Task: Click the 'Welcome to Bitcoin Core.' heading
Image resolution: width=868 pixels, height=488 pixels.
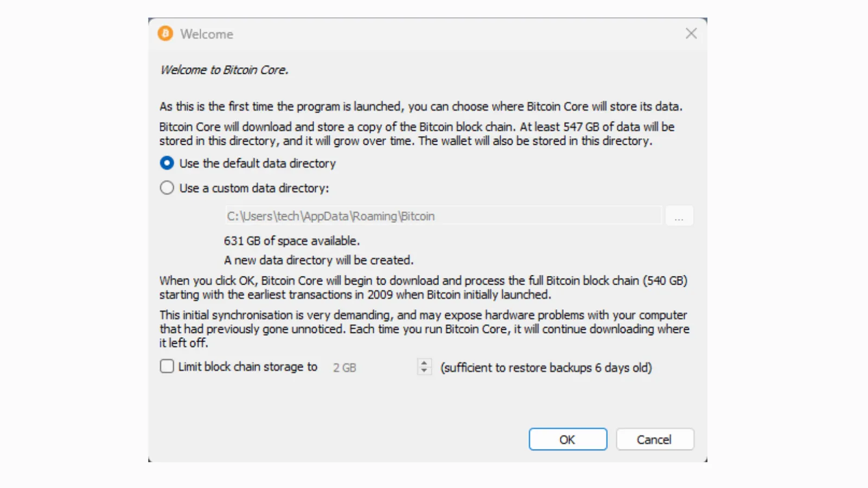Action: point(224,70)
